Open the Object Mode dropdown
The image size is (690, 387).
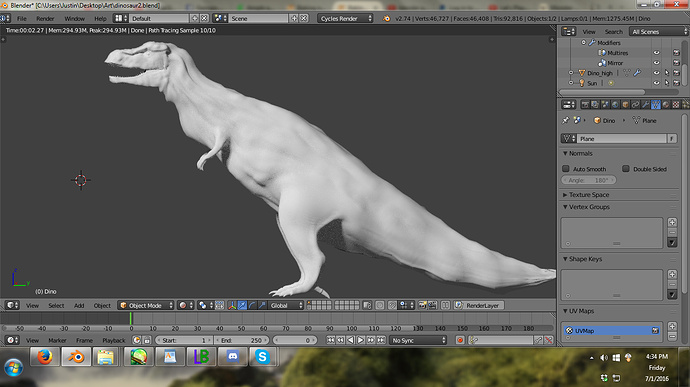(146, 305)
